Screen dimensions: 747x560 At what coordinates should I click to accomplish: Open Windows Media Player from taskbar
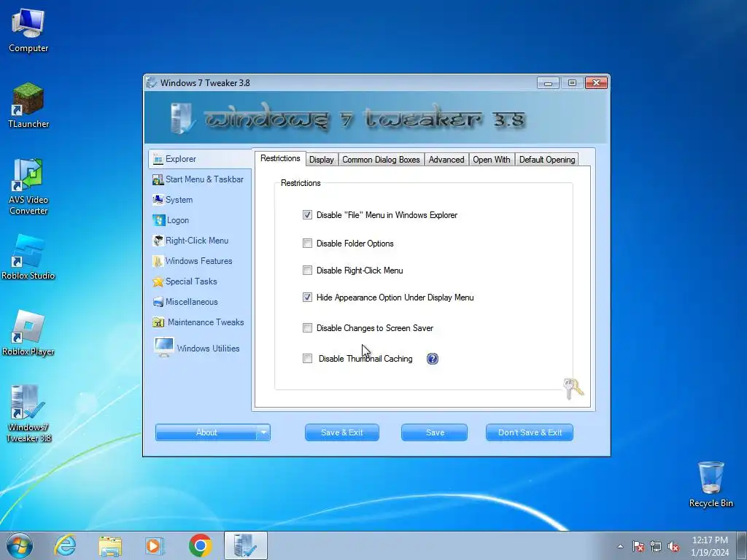pyautogui.click(x=155, y=545)
